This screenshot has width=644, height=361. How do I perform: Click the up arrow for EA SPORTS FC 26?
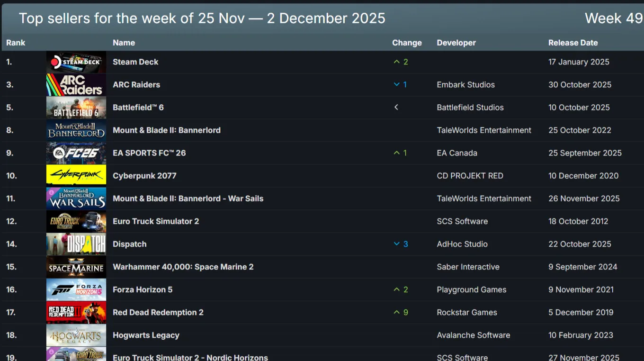(396, 153)
